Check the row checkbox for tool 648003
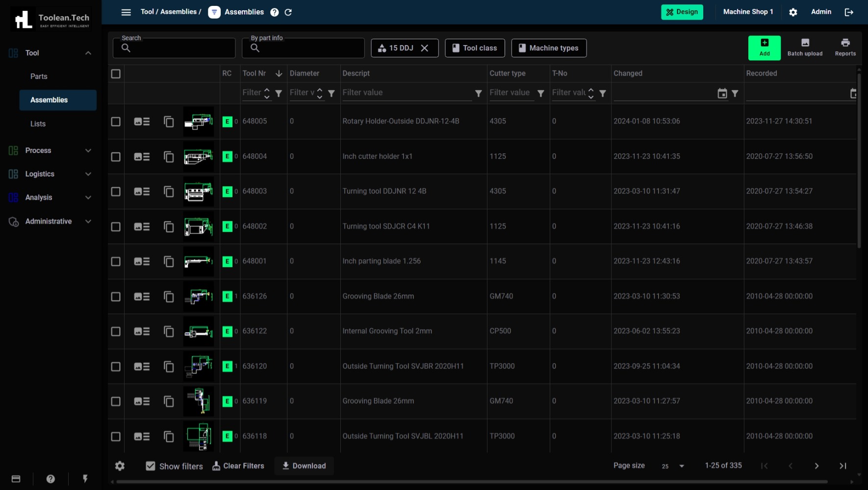The width and height of the screenshot is (868, 490). click(x=116, y=192)
